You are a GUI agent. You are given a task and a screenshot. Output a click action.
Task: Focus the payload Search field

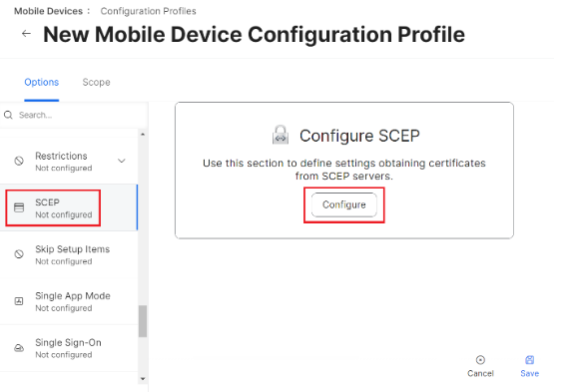74,116
